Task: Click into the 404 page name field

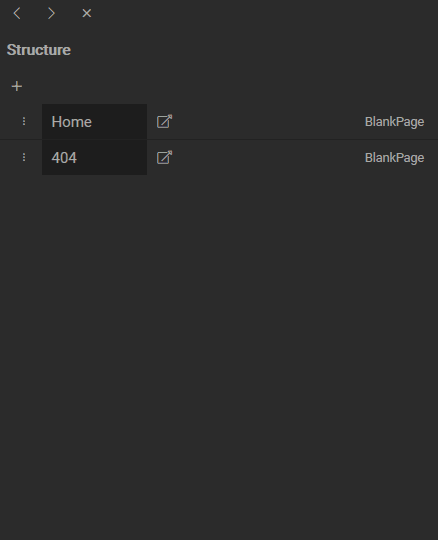Action: (94, 158)
